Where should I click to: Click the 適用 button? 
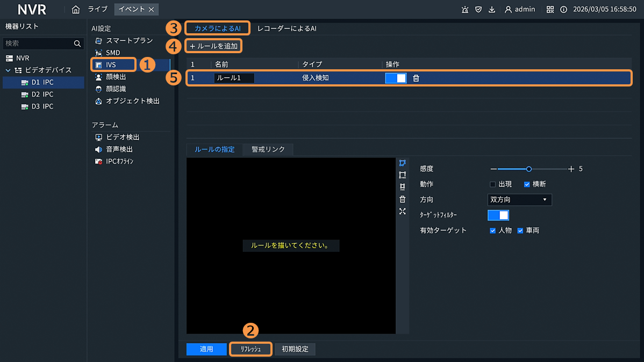click(206, 349)
